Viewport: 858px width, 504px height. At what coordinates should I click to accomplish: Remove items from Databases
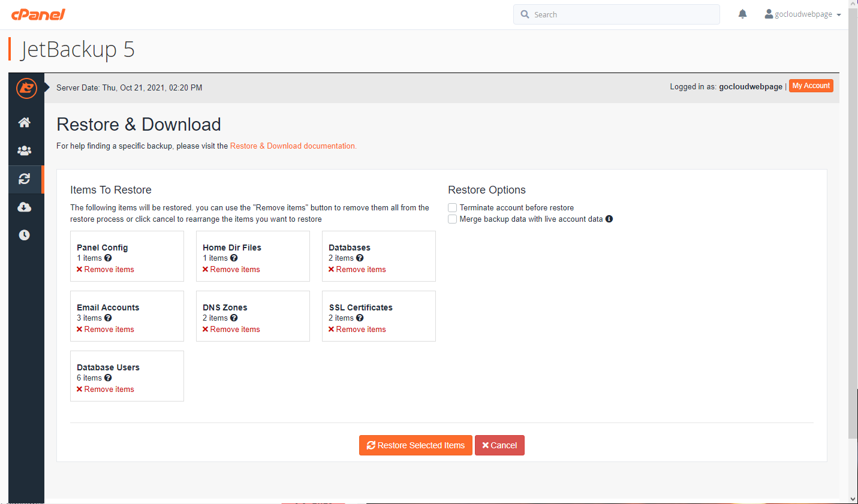[x=357, y=269]
